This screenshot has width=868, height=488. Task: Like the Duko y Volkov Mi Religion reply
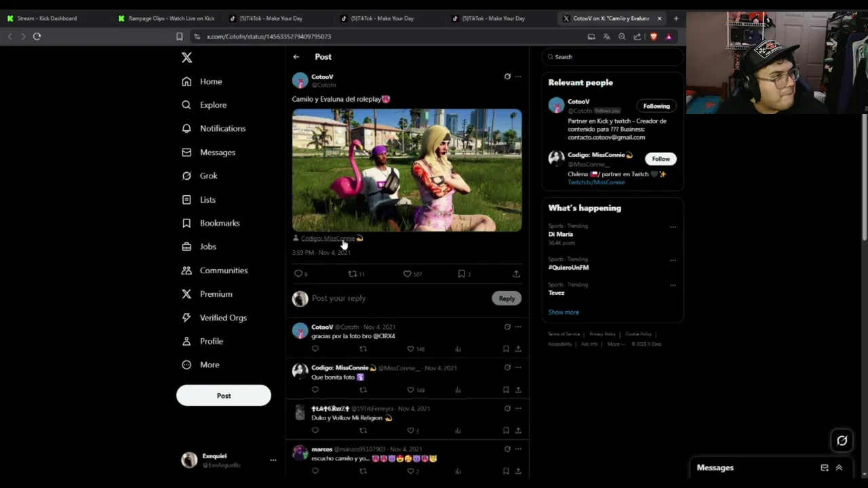410,430
